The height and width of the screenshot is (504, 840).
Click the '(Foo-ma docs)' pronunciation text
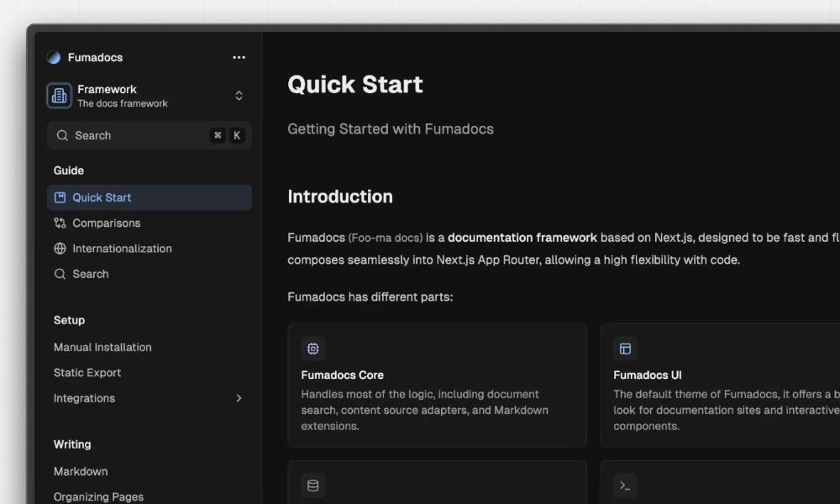[386, 238]
